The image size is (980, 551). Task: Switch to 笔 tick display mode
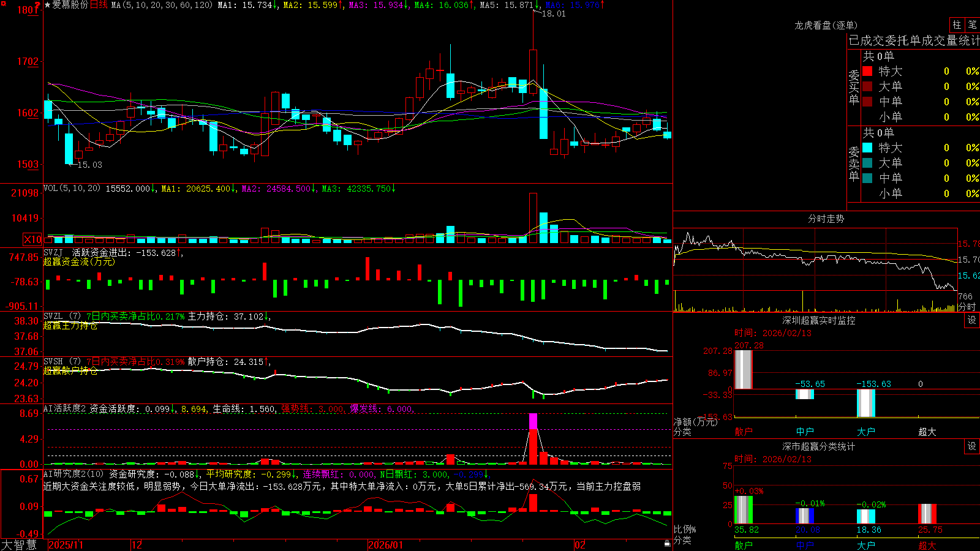pyautogui.click(x=972, y=24)
